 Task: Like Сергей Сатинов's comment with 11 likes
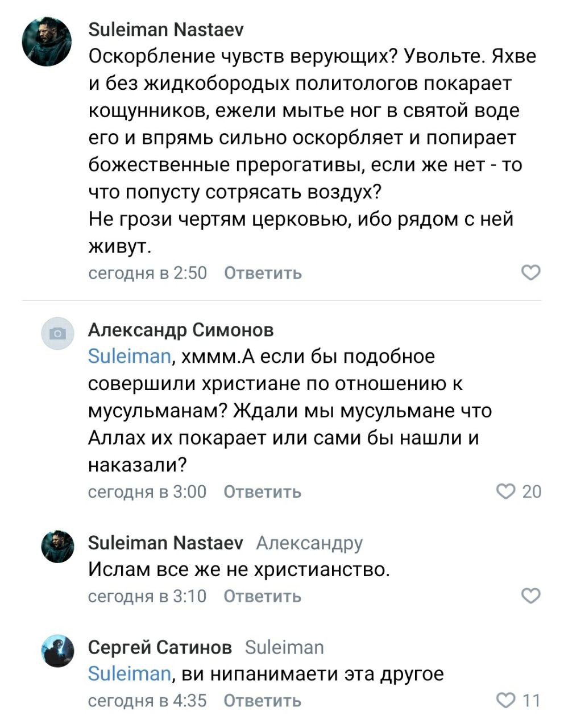(505, 700)
